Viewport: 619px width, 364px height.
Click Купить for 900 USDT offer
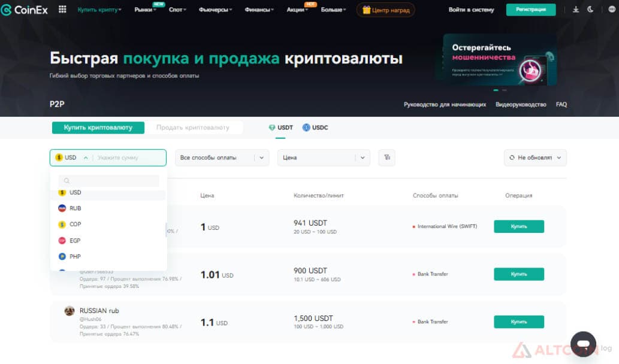[519, 274]
